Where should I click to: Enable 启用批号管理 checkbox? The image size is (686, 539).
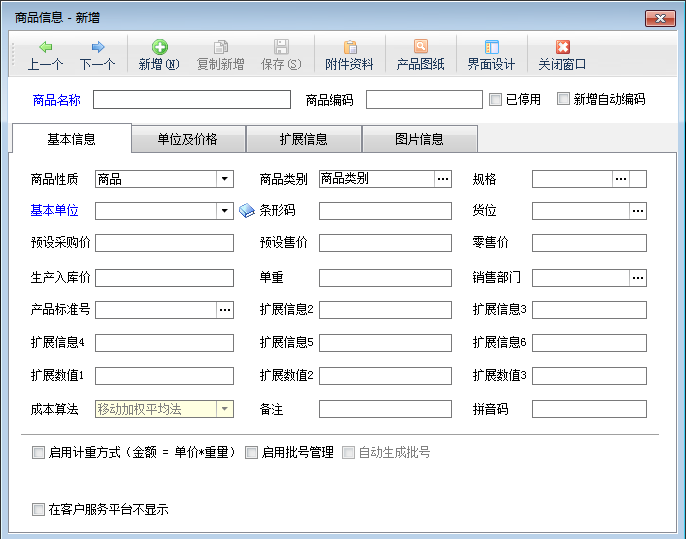click(x=252, y=452)
